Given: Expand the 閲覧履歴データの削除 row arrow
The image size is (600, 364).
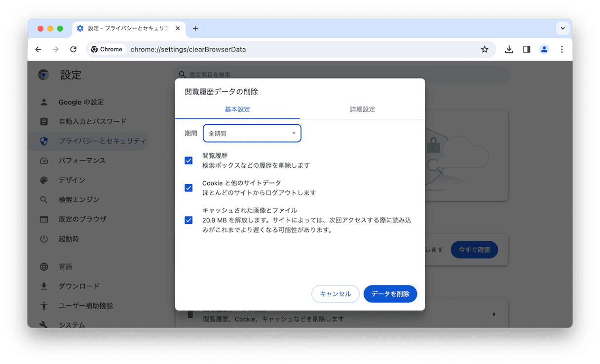Looking at the screenshot, I should click(494, 314).
